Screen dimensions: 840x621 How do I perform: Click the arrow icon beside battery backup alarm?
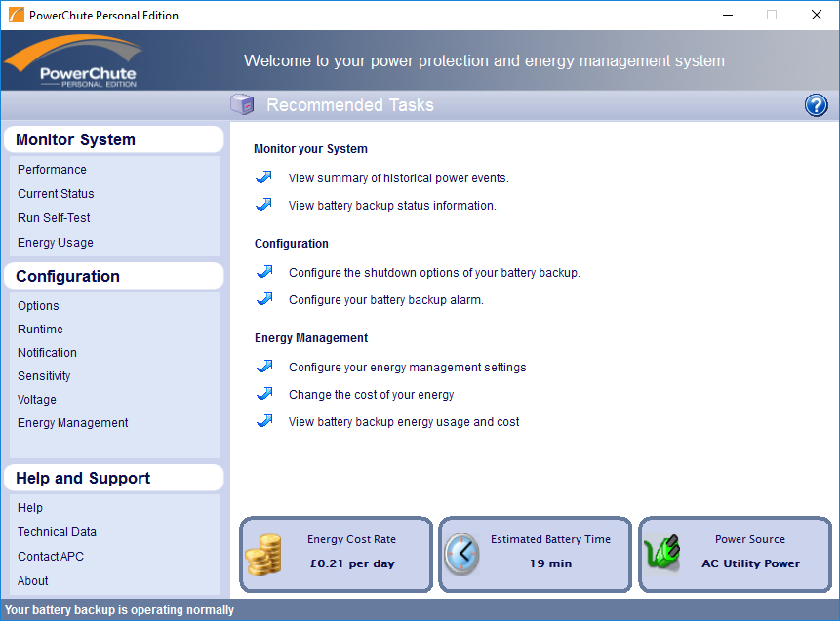click(264, 299)
